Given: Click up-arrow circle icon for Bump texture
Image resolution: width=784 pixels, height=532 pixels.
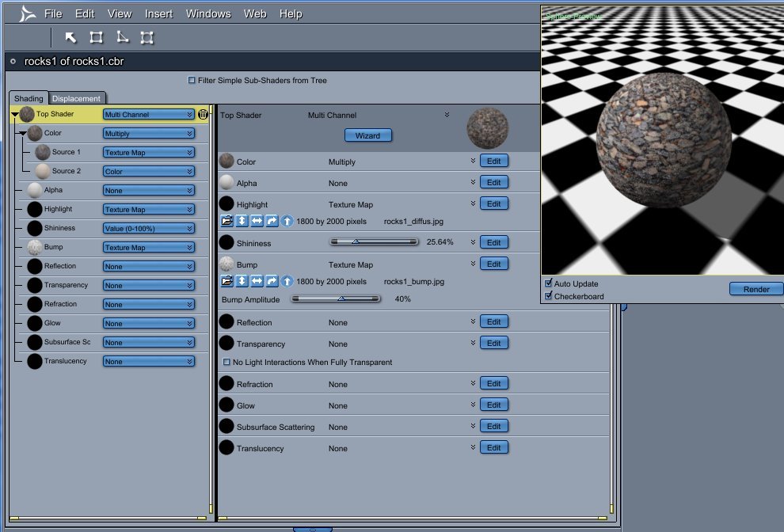Looking at the screenshot, I should [x=287, y=281].
